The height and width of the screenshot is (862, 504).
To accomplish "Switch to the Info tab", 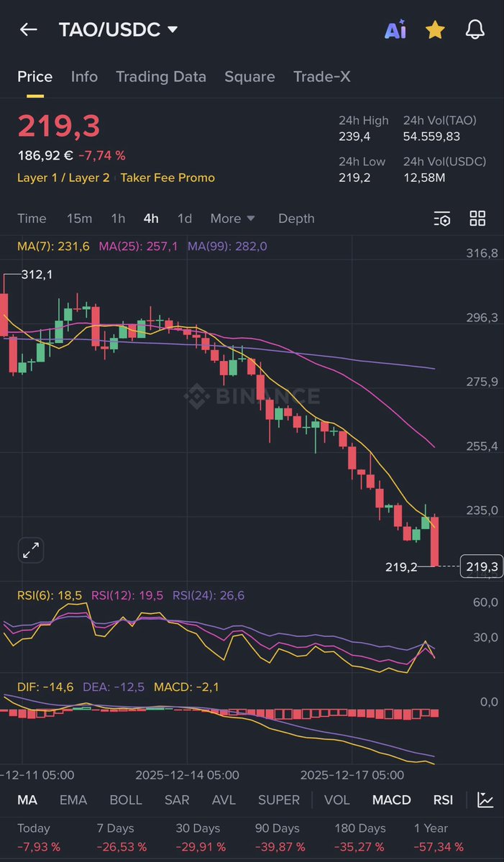I will click(x=84, y=77).
